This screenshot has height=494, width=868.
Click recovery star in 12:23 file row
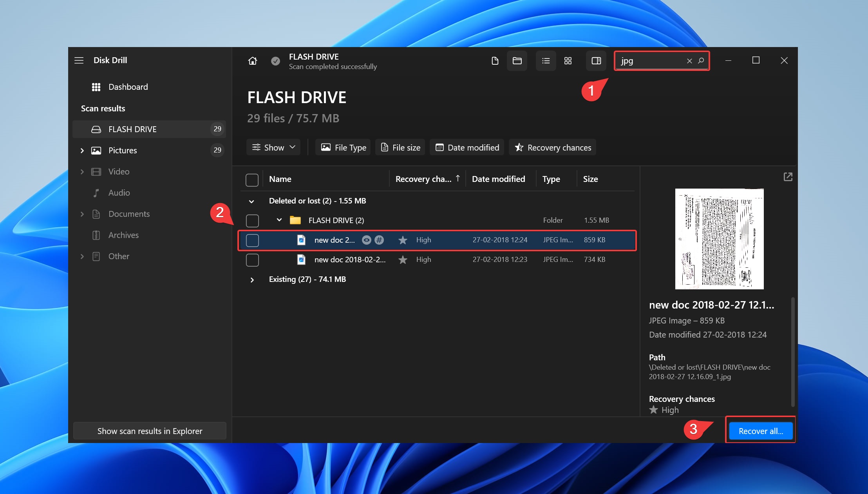pyautogui.click(x=403, y=260)
